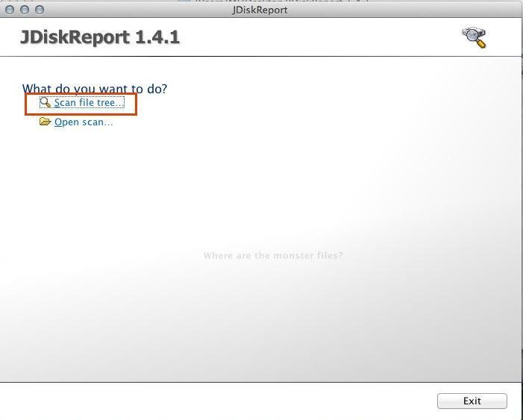Image resolution: width=523 pixels, height=420 pixels.
Task: Close the JDiskReport window with red button
Action: [10, 10]
